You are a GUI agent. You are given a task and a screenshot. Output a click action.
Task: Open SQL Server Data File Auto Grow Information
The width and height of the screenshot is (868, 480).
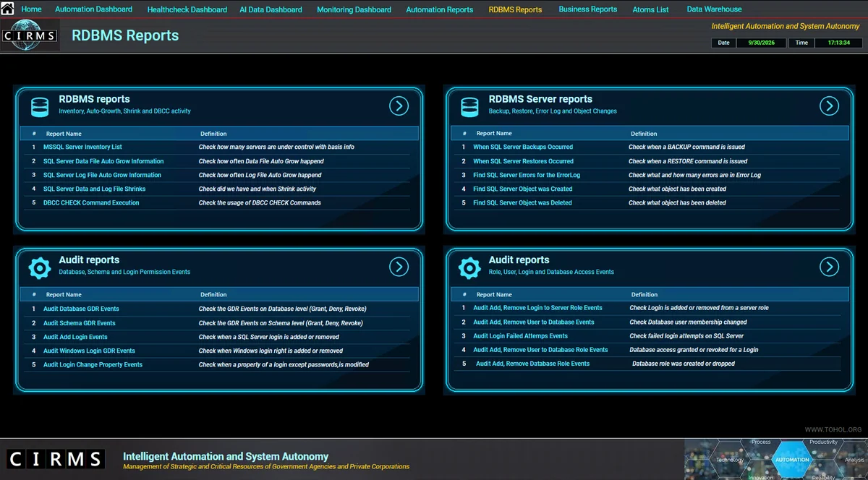pyautogui.click(x=103, y=161)
